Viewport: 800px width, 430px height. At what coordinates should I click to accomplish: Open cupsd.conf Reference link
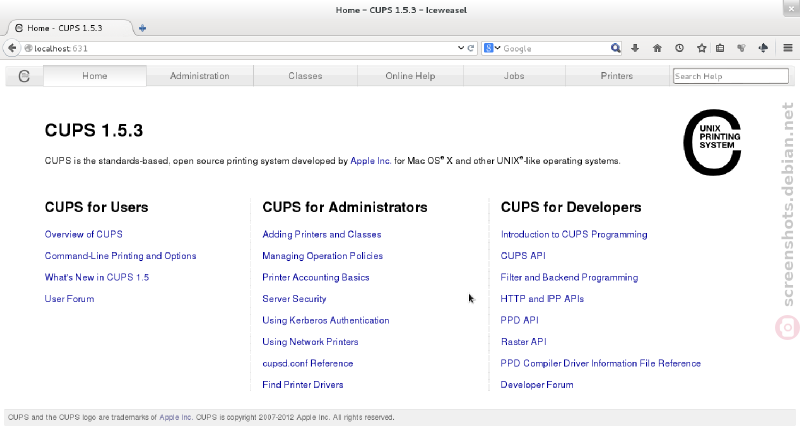coord(308,363)
